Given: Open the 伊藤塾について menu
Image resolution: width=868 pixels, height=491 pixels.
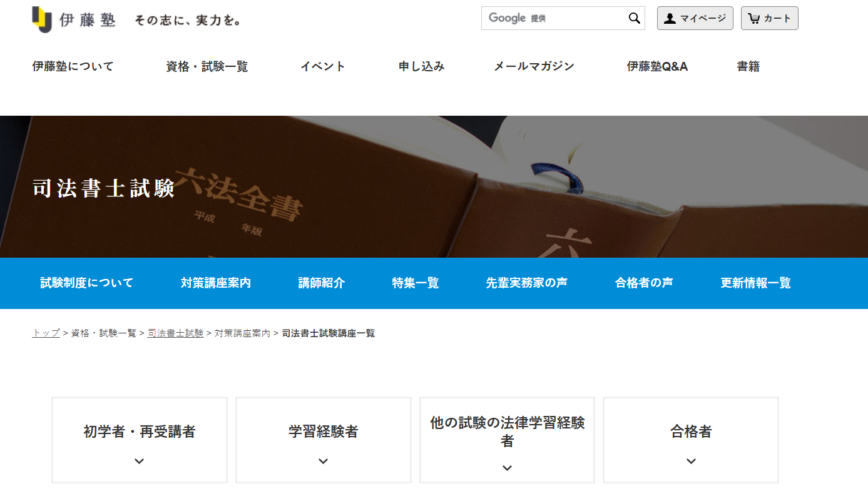Looking at the screenshot, I should [x=73, y=66].
